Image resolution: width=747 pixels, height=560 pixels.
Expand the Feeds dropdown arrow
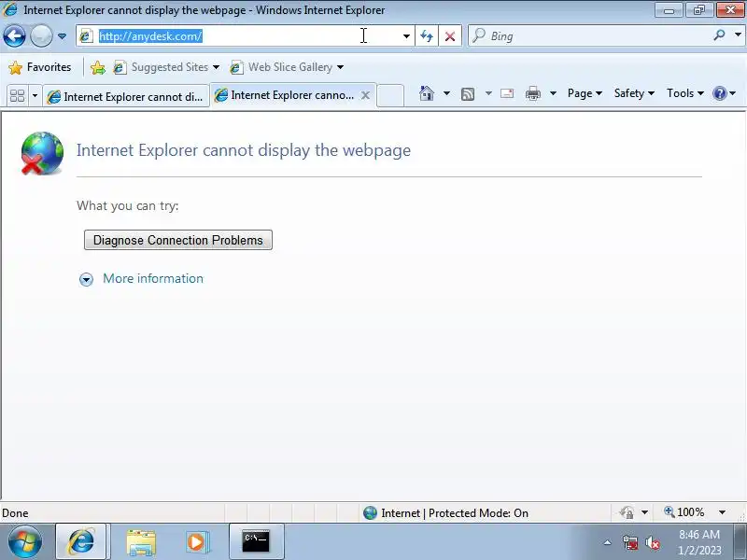point(488,93)
